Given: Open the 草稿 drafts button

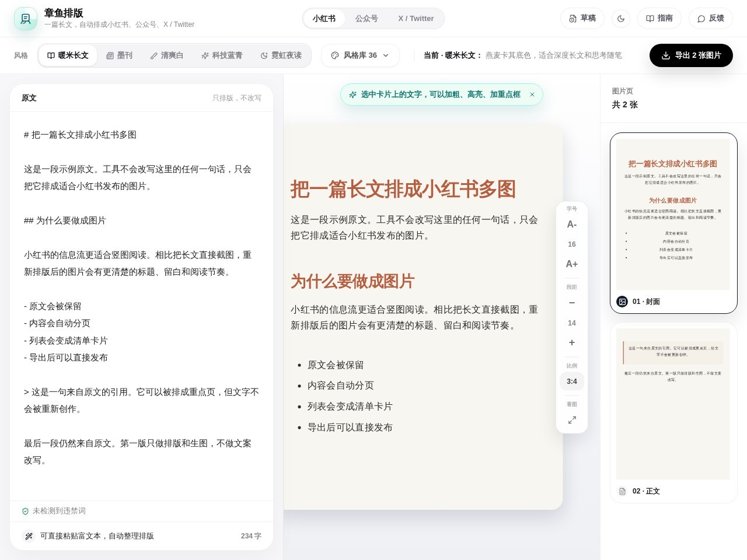Looking at the screenshot, I should pyautogui.click(x=582, y=19).
